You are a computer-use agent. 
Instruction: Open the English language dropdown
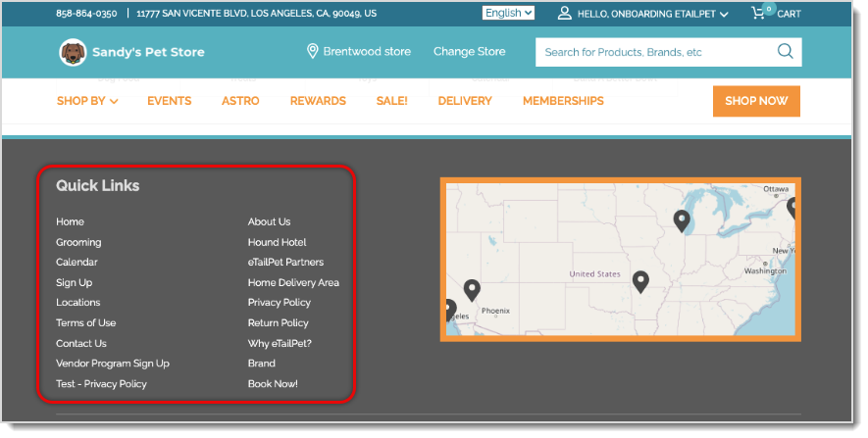(x=508, y=13)
